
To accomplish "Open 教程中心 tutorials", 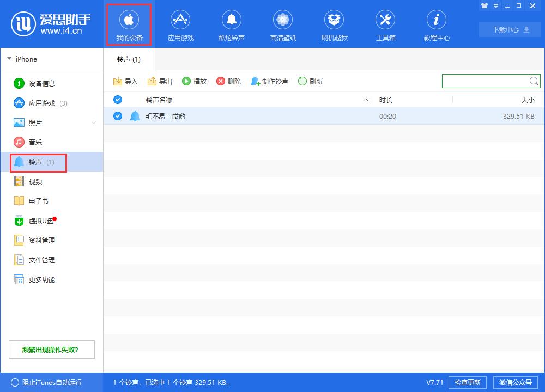I will [x=436, y=24].
